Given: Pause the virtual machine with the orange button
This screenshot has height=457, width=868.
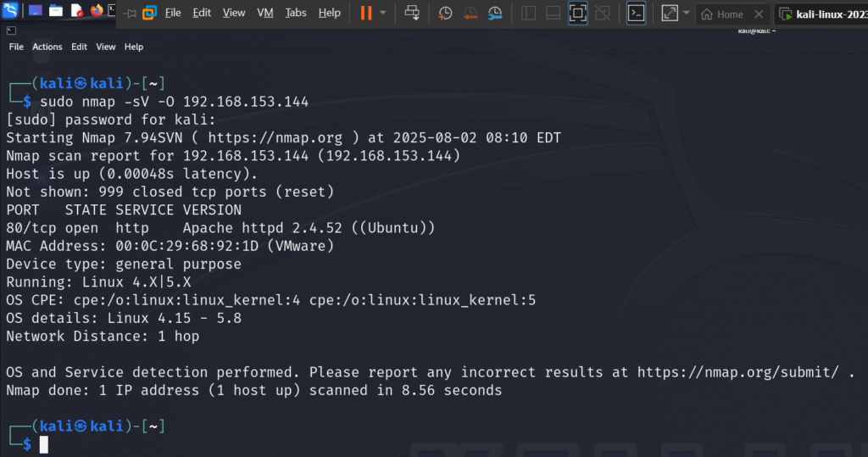Looking at the screenshot, I should (x=366, y=13).
